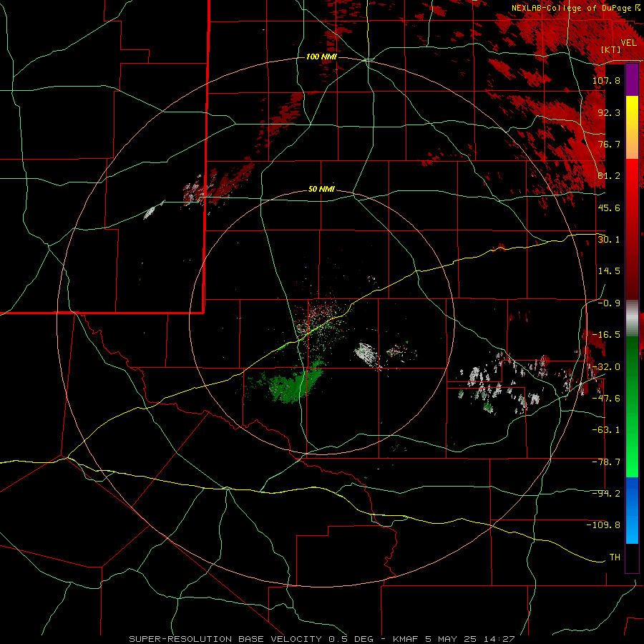Select the 76.7 velocity scale value
644x644 pixels.
coord(609,144)
